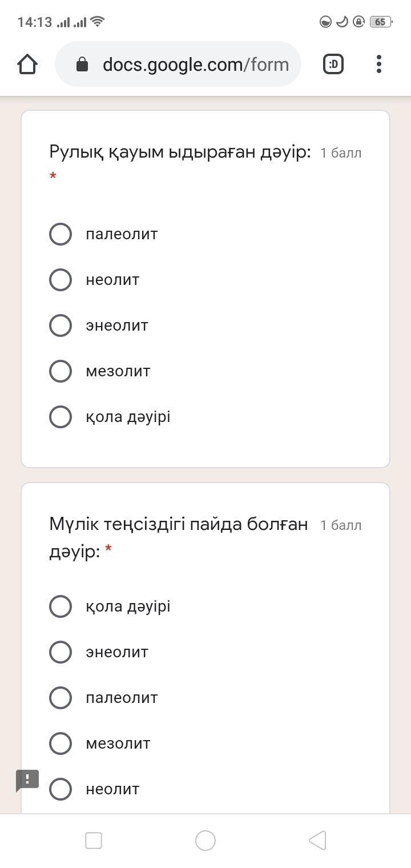
Task: Pick қола дәуірі in the first question
Action: tap(61, 417)
